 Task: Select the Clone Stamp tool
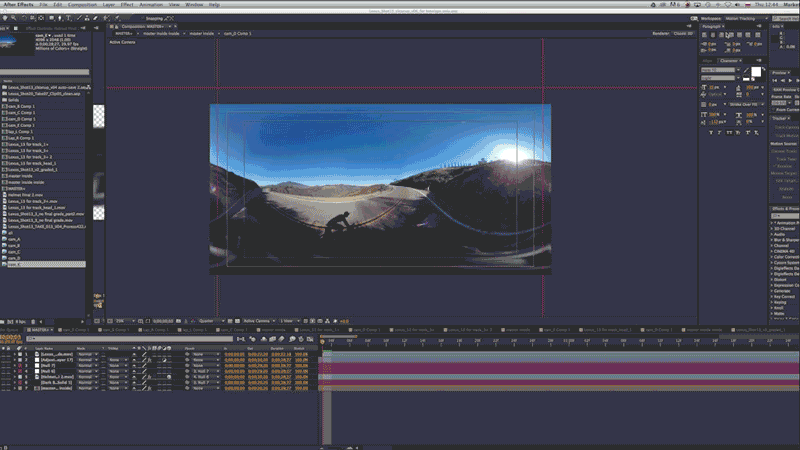[x=87, y=18]
